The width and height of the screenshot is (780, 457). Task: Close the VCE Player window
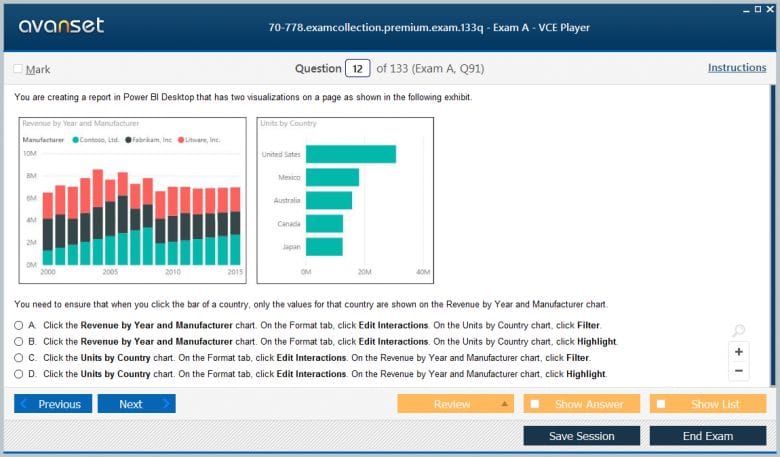tap(770, 9)
